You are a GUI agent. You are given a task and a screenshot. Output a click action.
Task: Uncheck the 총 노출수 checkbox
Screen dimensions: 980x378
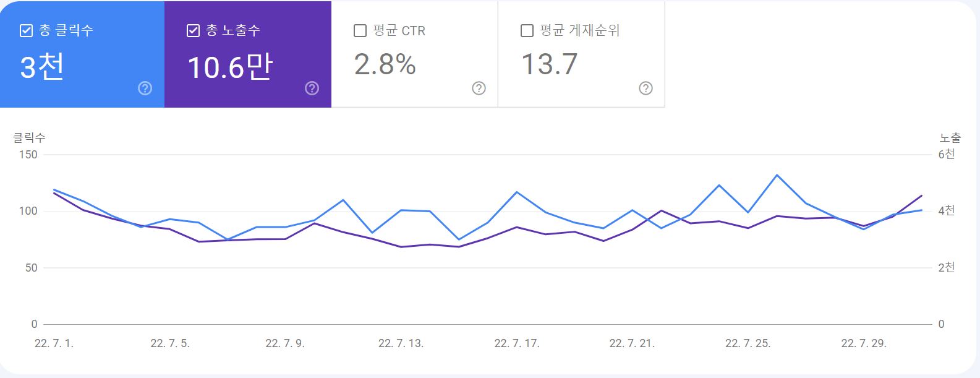click(193, 30)
